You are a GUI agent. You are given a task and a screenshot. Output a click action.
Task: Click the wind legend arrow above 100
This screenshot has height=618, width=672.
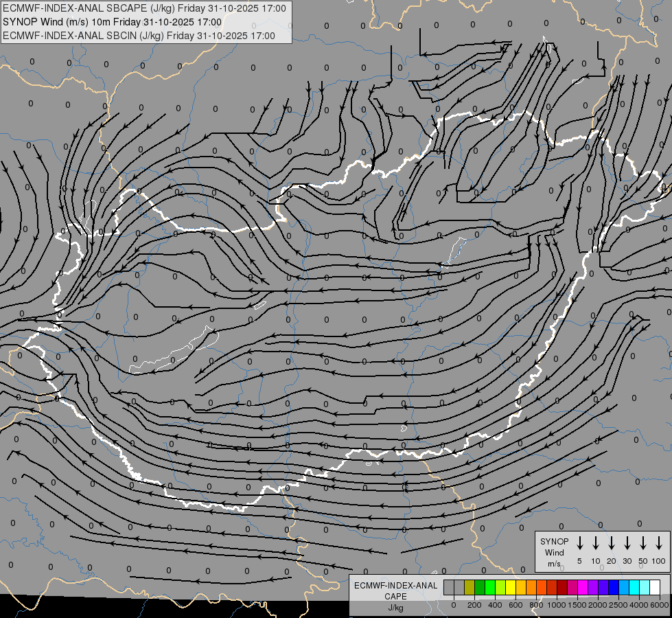659,542
